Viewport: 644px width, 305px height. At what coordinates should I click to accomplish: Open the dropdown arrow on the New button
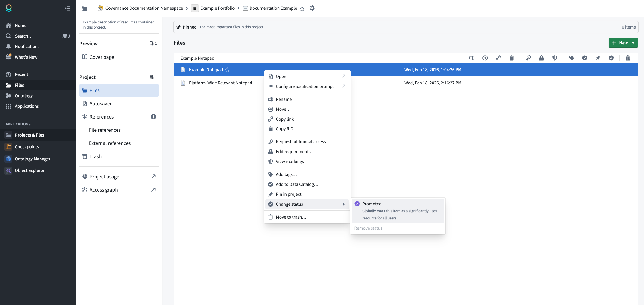pyautogui.click(x=633, y=43)
